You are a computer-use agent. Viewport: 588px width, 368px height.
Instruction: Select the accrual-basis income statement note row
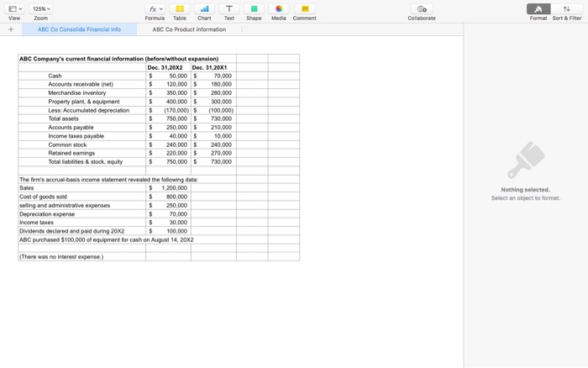(x=127, y=179)
